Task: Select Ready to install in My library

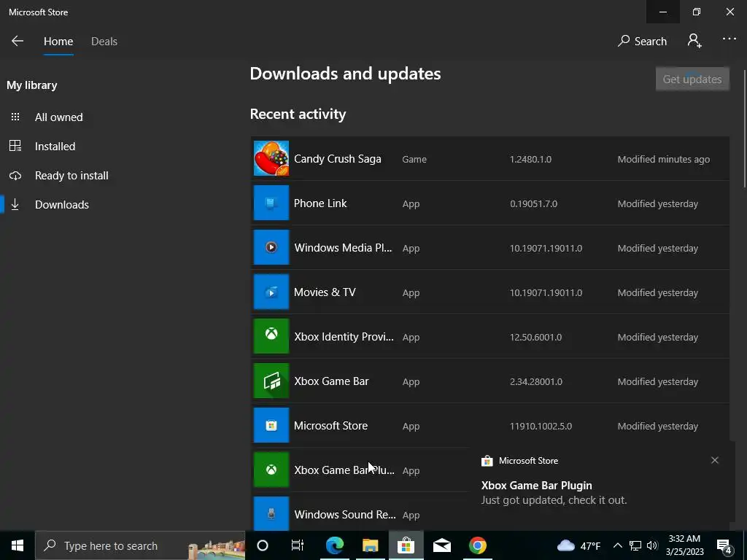Action: 71,175
